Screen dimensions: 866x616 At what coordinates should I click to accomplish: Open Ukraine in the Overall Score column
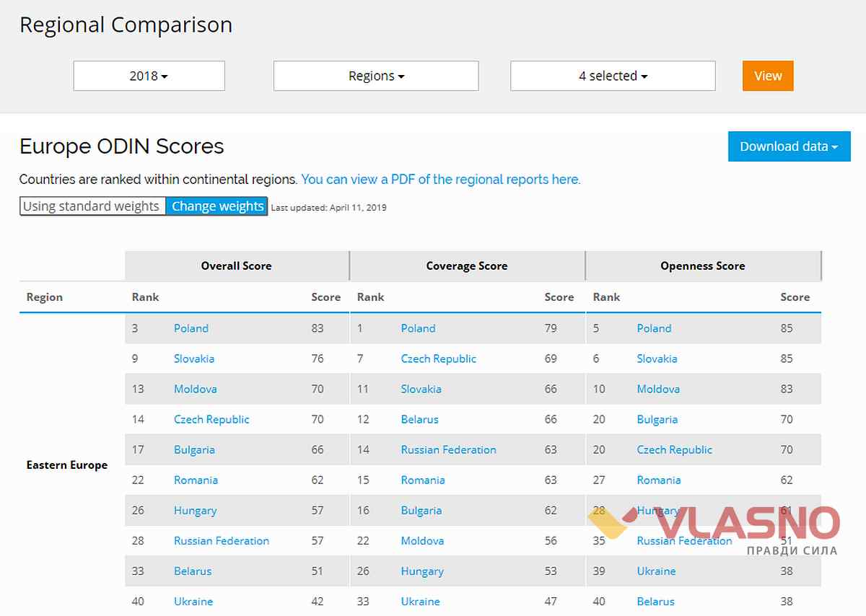point(193,602)
